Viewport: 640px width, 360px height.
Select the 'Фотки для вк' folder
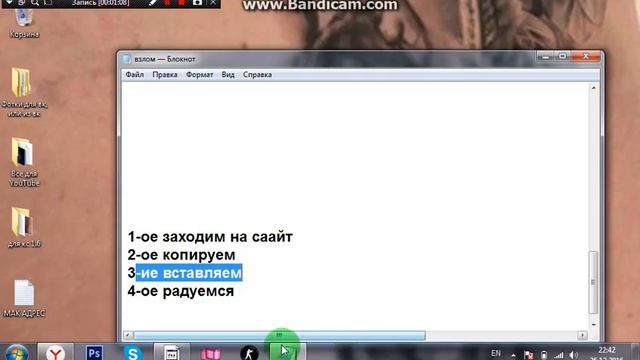24,92
